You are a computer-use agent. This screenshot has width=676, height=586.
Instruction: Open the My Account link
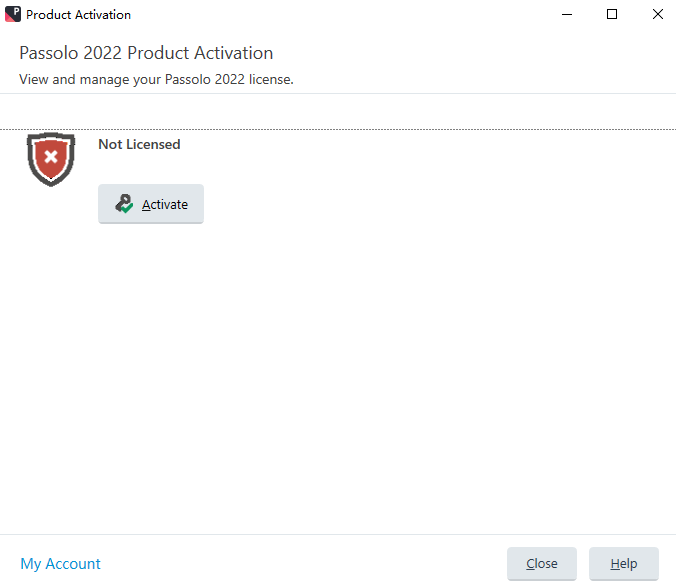coord(60,564)
